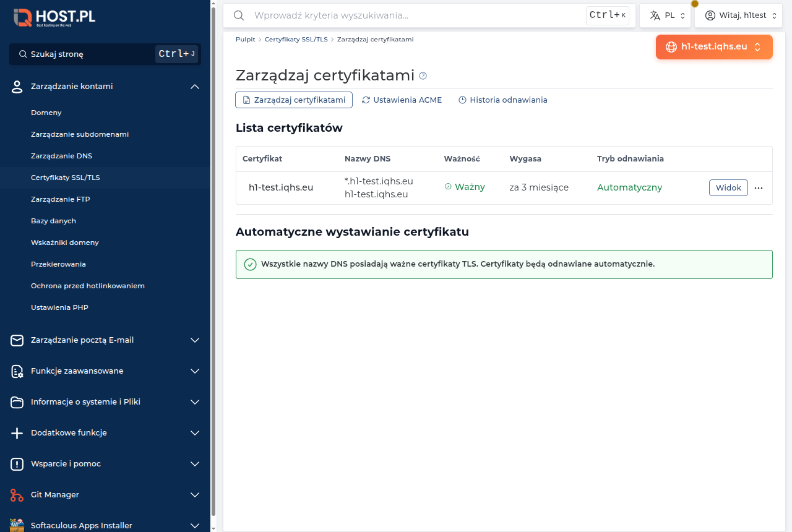This screenshot has width=792, height=532.
Task: Click the Git Manager branch icon
Action: coord(17,495)
